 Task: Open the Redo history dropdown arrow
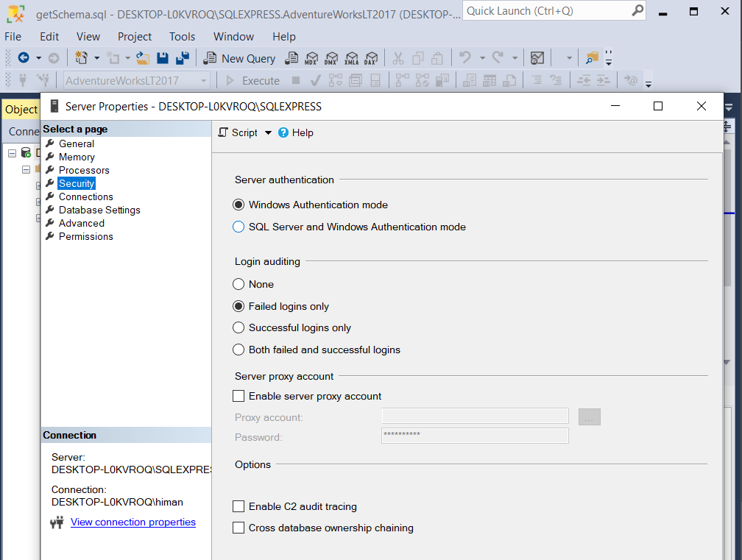click(515, 58)
